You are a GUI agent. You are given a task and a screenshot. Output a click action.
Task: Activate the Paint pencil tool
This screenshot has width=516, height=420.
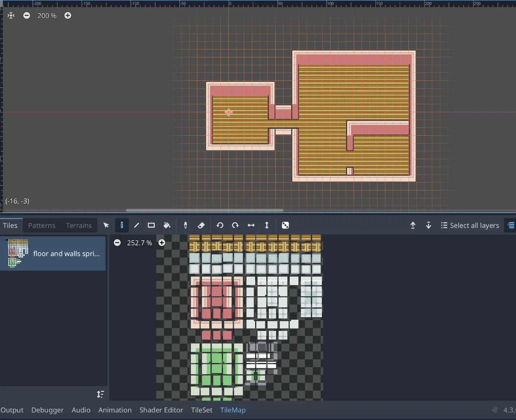coord(122,226)
